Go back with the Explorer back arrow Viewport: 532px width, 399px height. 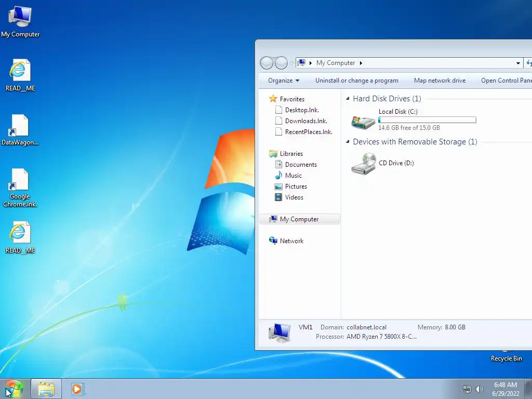[267, 63]
